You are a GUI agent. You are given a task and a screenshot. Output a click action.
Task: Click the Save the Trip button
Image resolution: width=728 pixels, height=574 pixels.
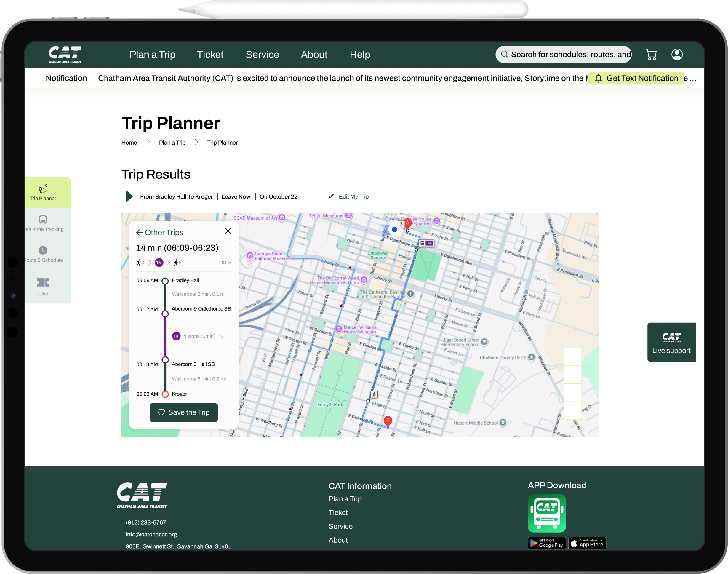pyautogui.click(x=184, y=412)
